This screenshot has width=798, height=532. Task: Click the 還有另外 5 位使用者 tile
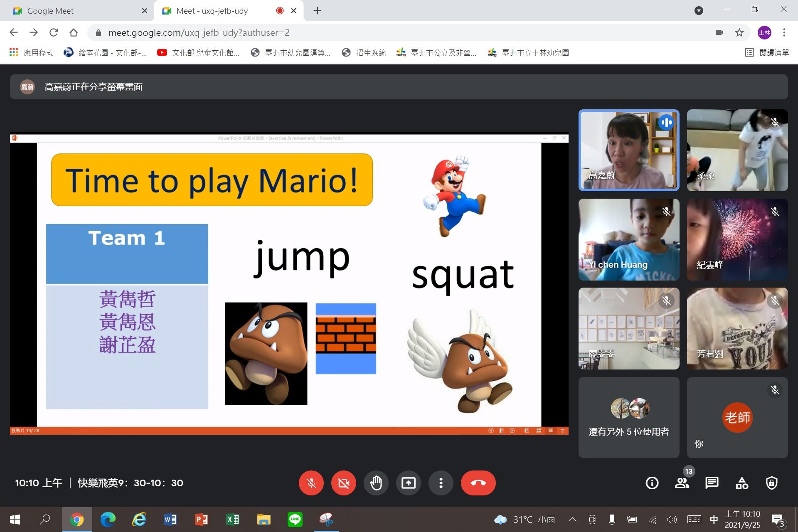click(x=629, y=417)
